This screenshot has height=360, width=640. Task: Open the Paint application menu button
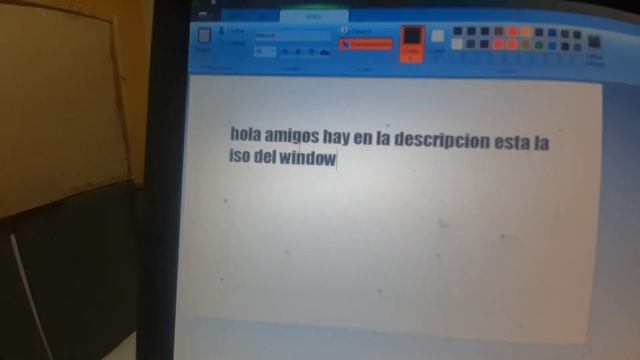204,16
